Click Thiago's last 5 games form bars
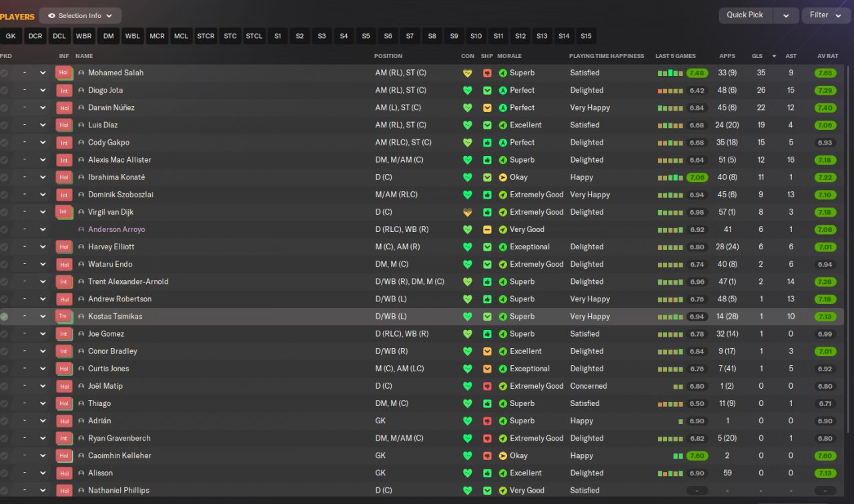Viewport: 854px width, 504px height. click(x=671, y=404)
